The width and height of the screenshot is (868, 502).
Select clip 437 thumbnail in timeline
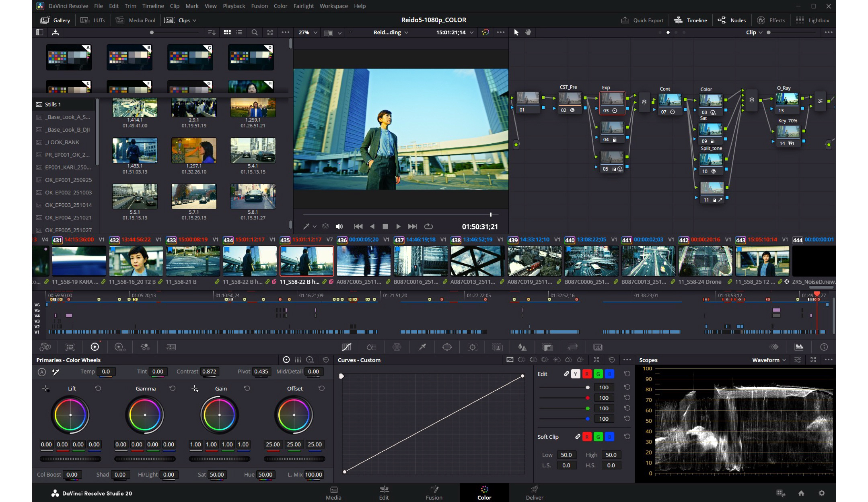420,261
